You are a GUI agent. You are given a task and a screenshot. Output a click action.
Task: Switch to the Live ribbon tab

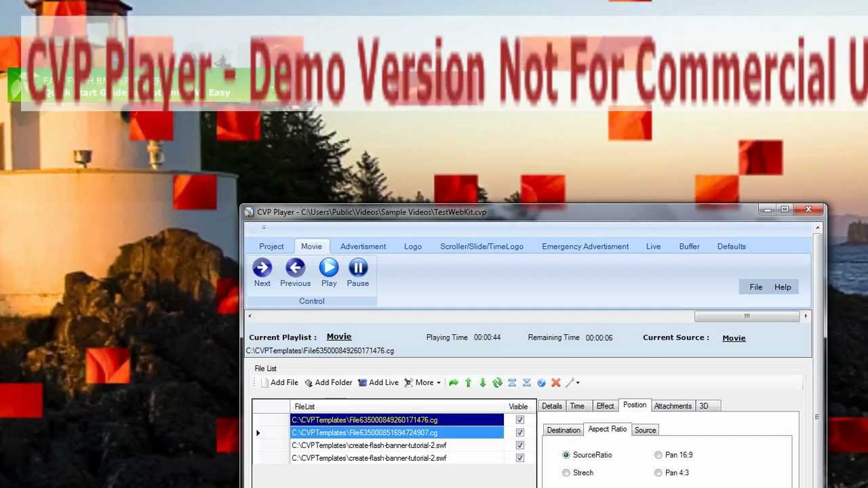coord(653,247)
